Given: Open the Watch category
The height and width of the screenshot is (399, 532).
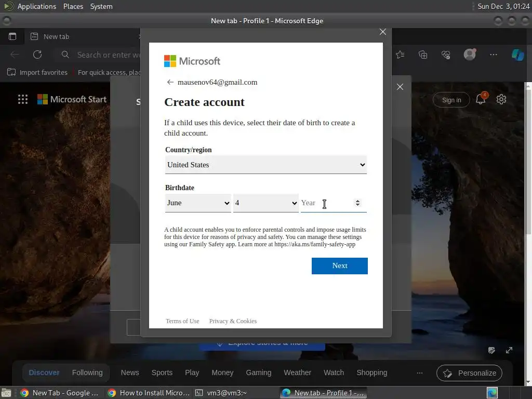Looking at the screenshot, I should click(x=334, y=373).
